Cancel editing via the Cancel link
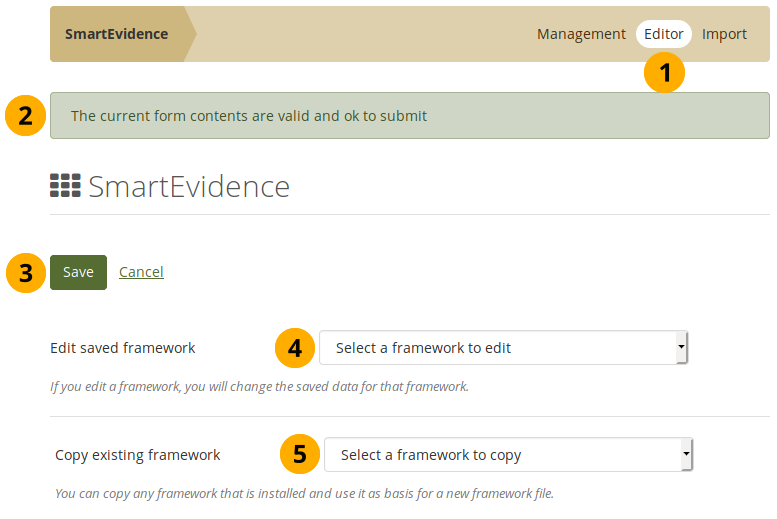The width and height of the screenshot is (777, 519). (141, 272)
